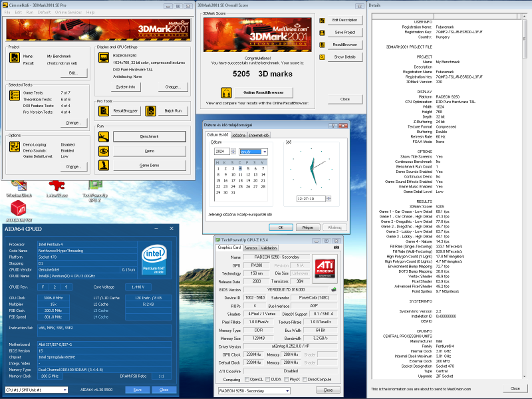Open the Run menu in 3DMark2001
532x399 pixels.
30,12
